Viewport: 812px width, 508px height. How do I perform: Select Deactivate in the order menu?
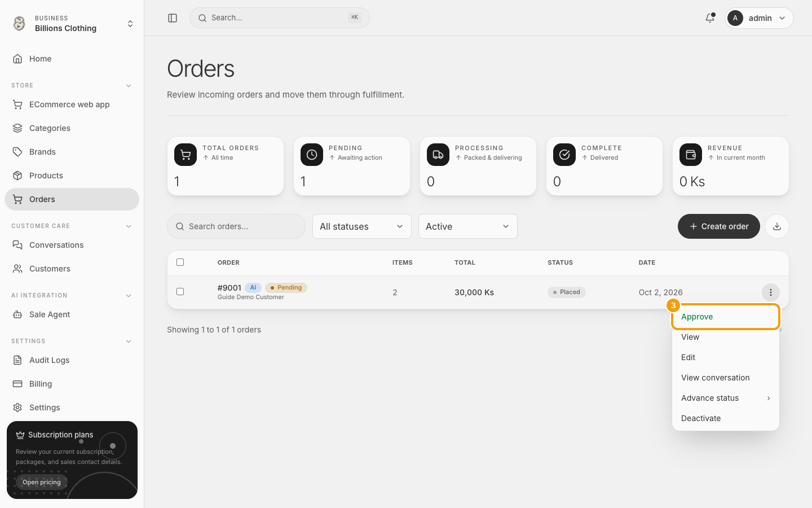pyautogui.click(x=726, y=418)
